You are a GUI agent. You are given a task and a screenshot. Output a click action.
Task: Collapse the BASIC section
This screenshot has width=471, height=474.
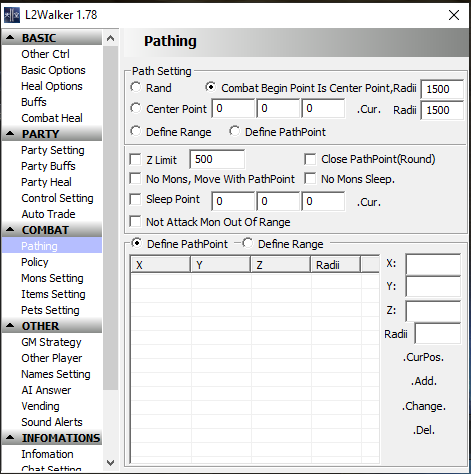tap(10, 38)
